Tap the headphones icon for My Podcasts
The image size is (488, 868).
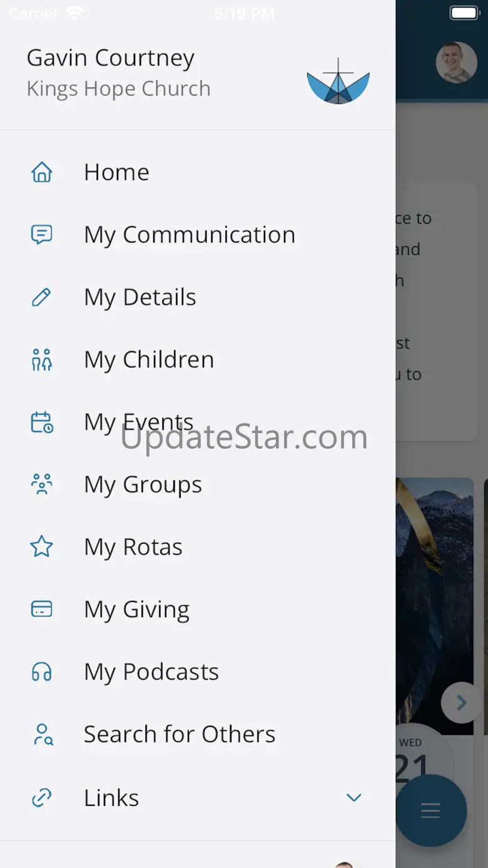(x=42, y=672)
